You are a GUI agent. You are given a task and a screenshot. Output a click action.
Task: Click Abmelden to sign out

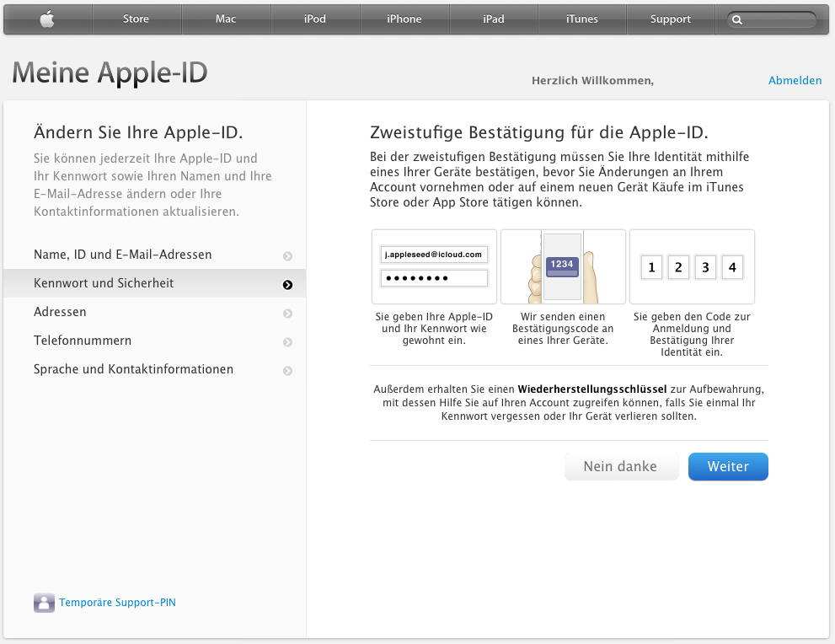(795, 80)
